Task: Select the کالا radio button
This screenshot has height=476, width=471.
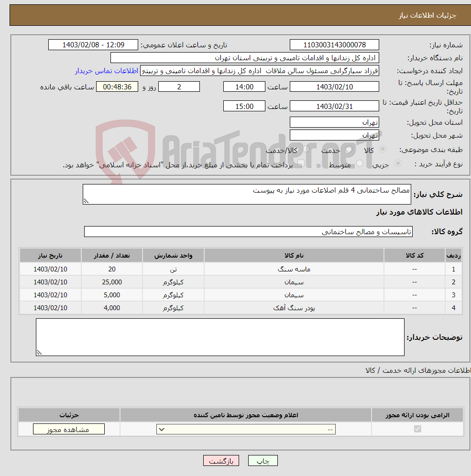Action: [383, 149]
